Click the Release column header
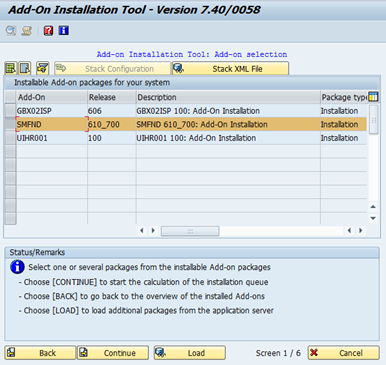 coord(112,97)
